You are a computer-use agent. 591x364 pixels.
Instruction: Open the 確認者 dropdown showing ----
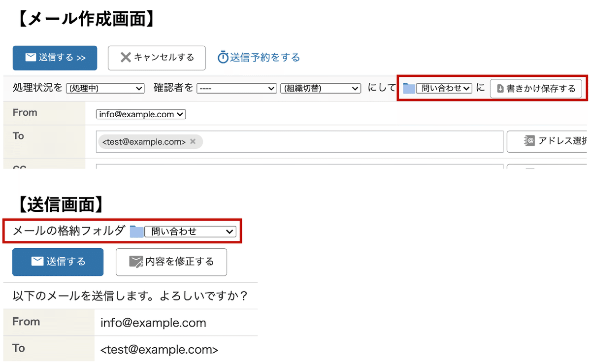236,88
